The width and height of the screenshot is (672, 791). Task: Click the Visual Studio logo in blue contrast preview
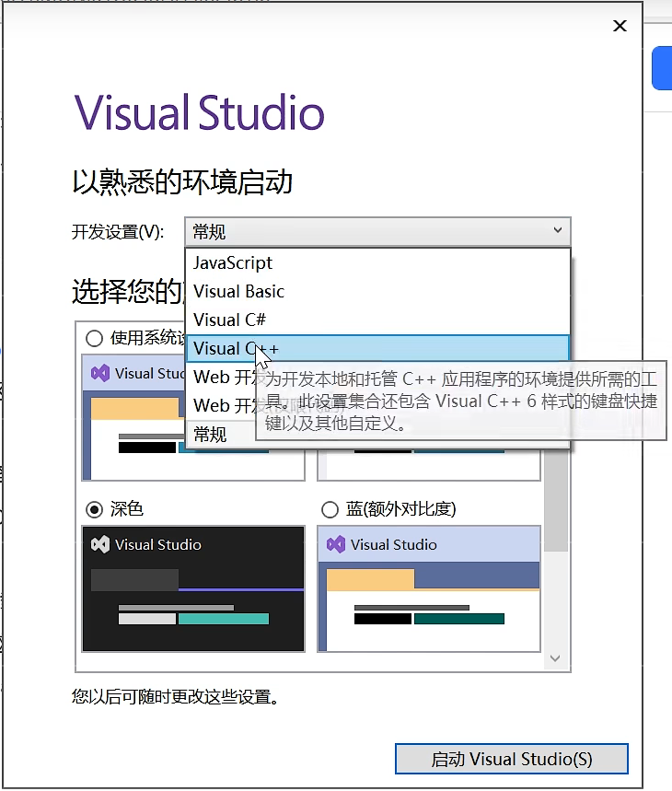pyautogui.click(x=336, y=545)
